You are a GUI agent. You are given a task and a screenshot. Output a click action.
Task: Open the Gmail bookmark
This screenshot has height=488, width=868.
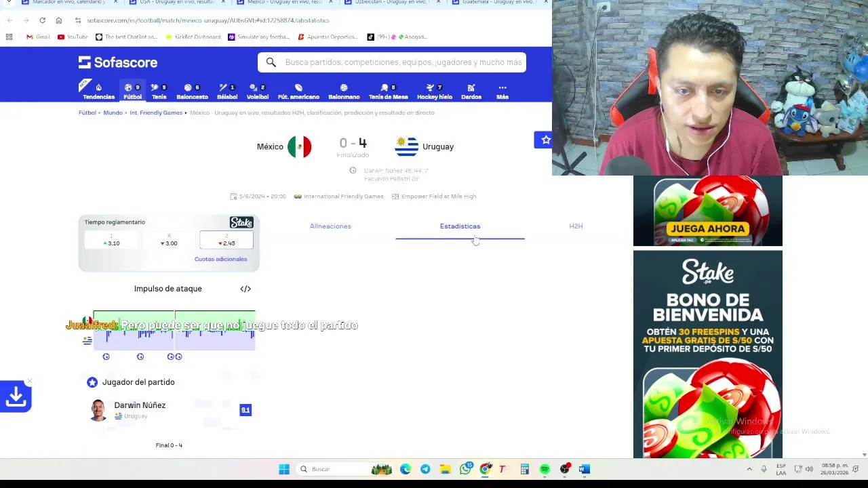click(x=38, y=37)
